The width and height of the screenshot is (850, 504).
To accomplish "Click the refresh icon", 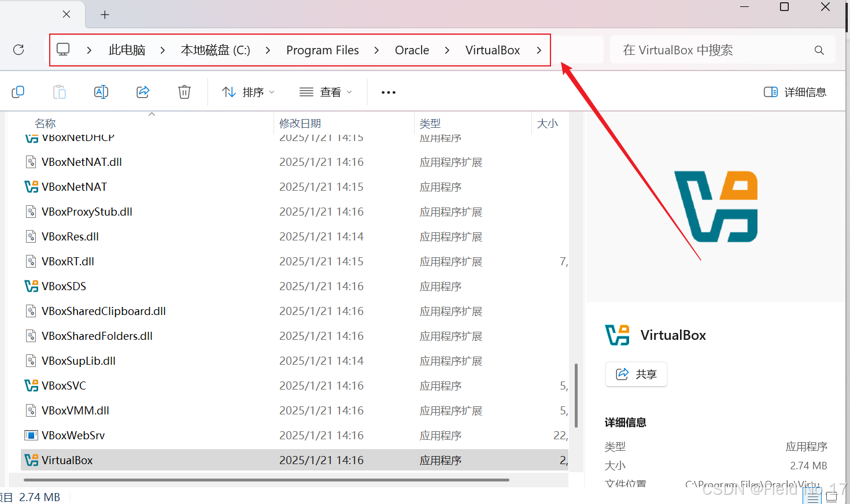I will pos(19,50).
